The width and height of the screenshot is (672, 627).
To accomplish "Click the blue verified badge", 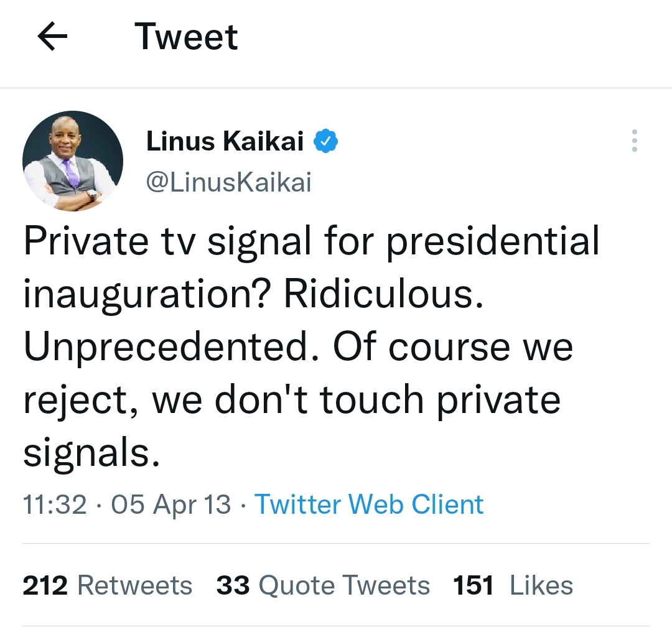I will 325,142.
